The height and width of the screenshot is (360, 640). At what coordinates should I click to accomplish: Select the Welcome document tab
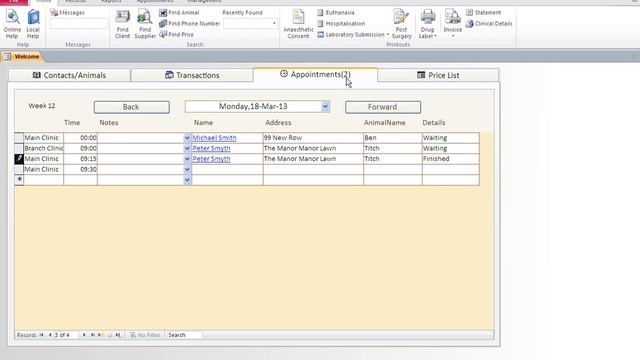click(x=22, y=57)
